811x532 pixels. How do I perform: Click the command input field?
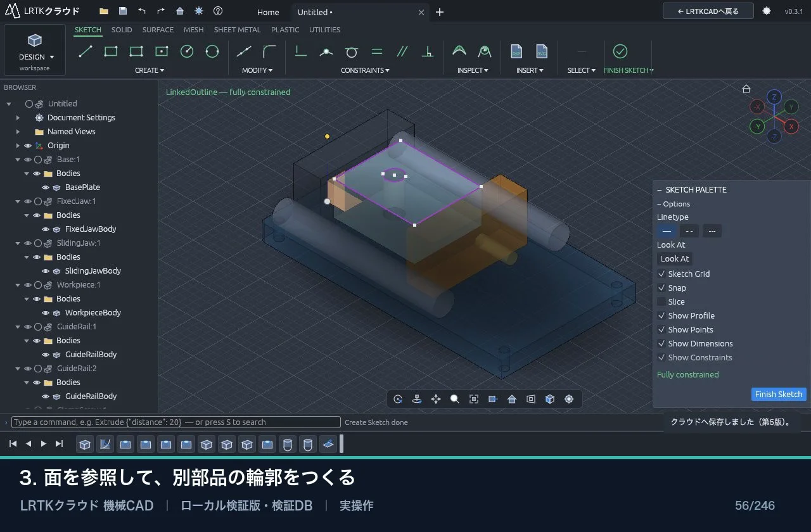pyautogui.click(x=176, y=422)
